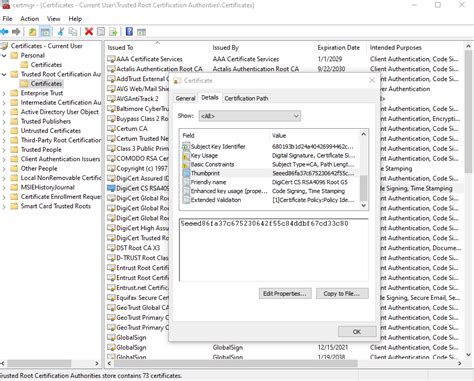
Task: Select the Friendly name field row
Action: [269, 182]
